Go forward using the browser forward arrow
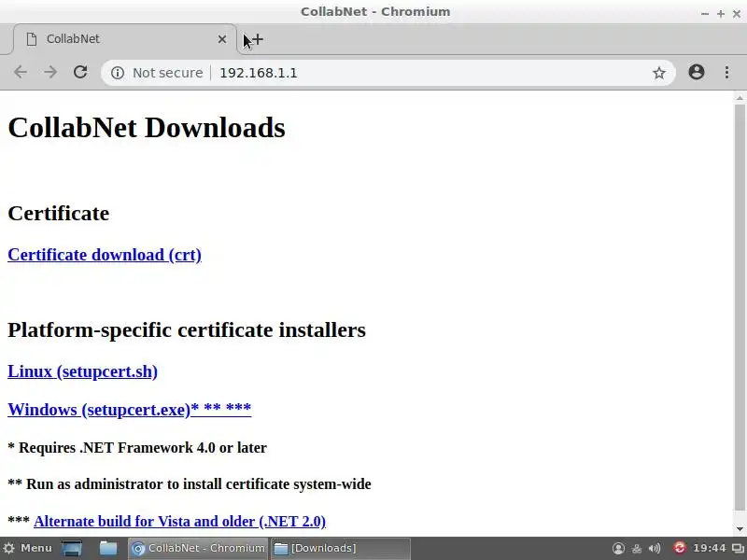This screenshot has width=747, height=560. [50, 73]
